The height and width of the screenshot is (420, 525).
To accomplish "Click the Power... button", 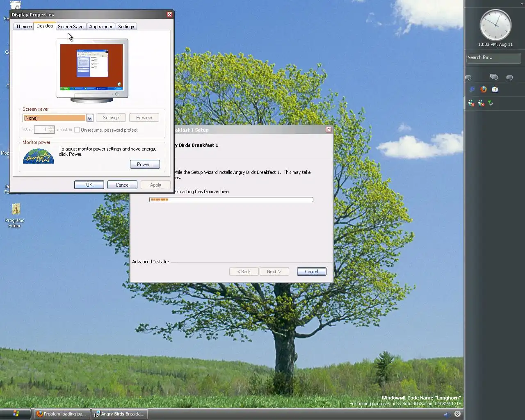I will (x=145, y=164).
